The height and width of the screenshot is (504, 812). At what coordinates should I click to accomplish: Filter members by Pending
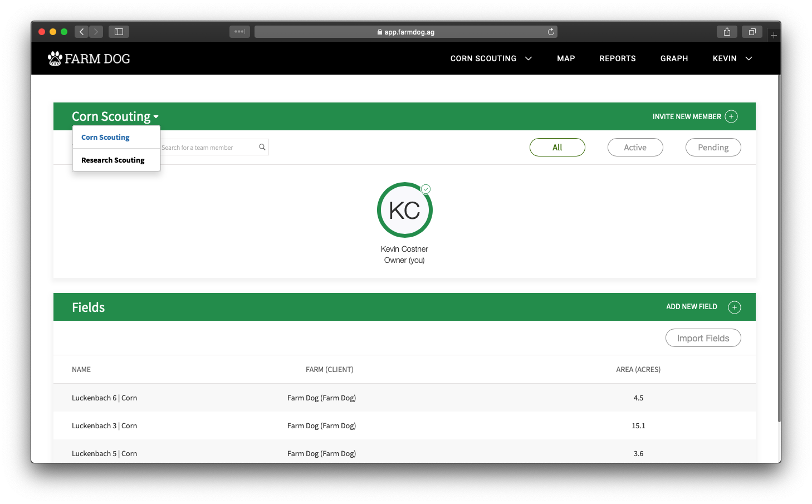click(x=713, y=148)
